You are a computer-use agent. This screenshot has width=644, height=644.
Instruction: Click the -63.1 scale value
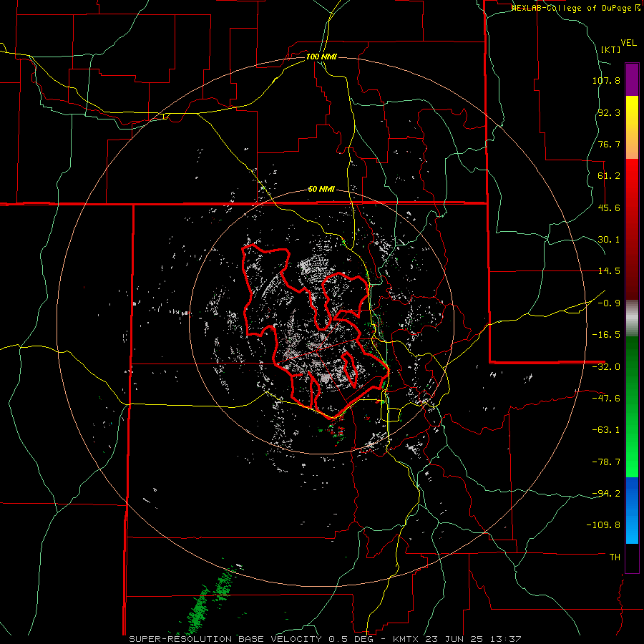coord(606,430)
